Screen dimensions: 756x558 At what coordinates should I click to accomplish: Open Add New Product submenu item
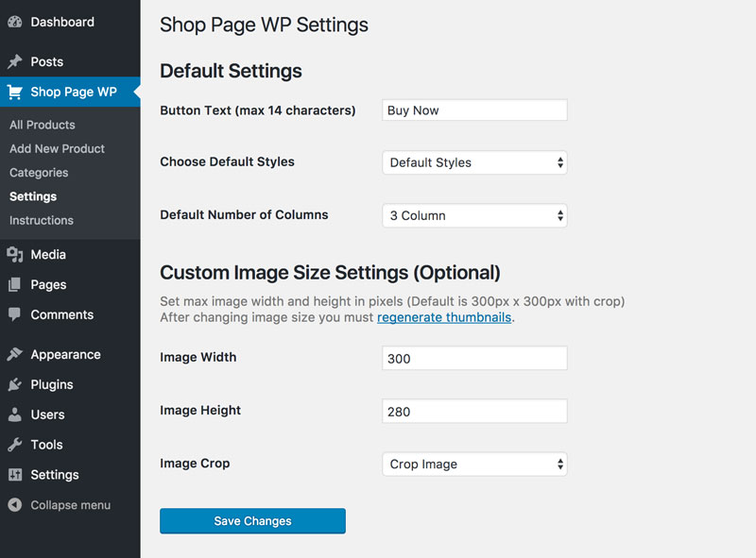[57, 149]
